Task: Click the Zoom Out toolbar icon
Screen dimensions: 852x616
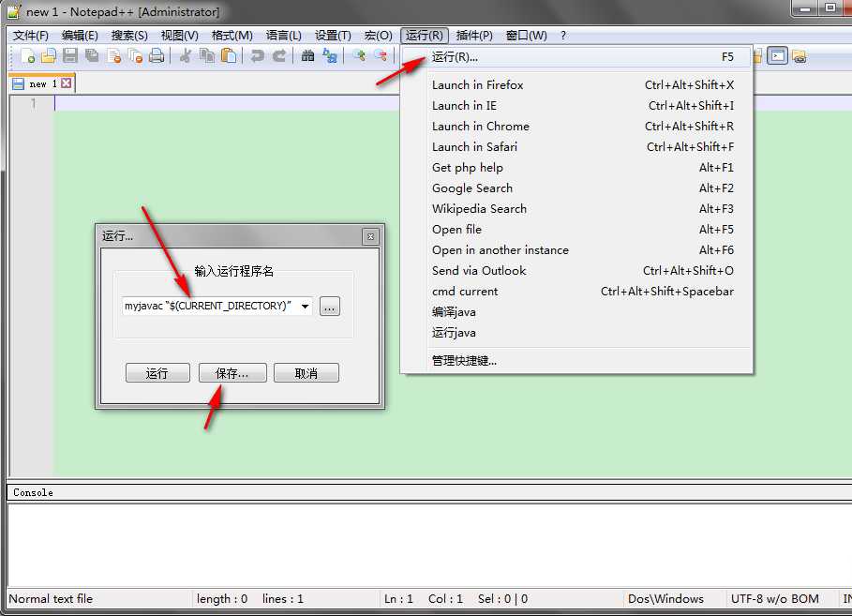Action: (x=381, y=56)
